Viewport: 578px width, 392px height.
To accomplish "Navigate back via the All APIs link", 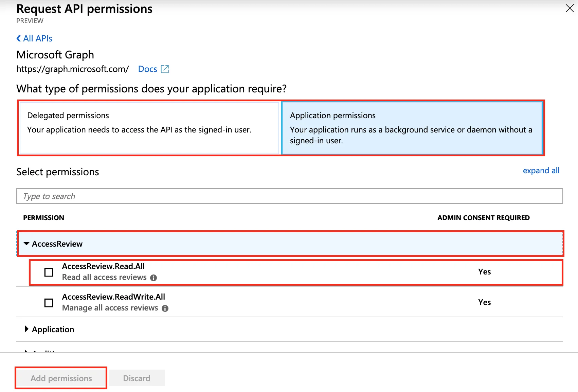I will [x=37, y=38].
